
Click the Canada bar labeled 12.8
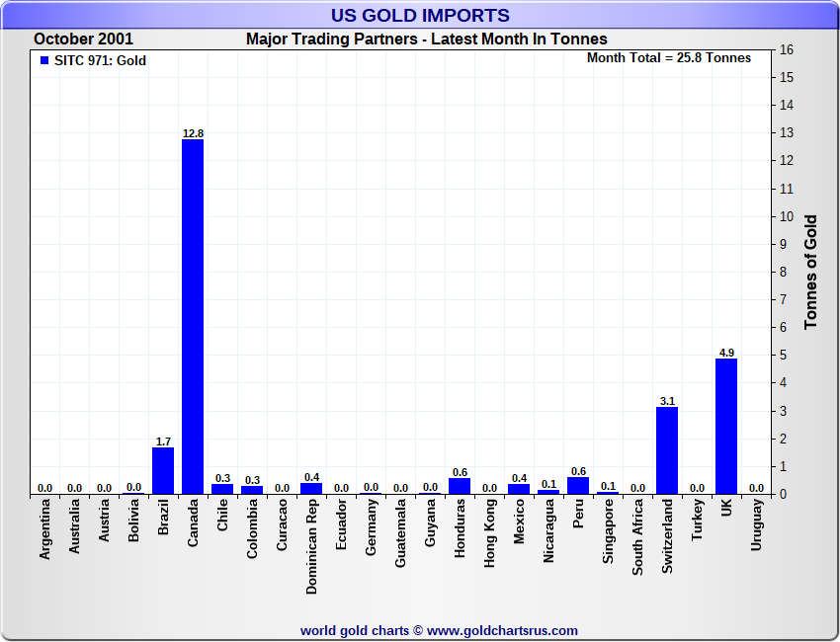(193, 316)
